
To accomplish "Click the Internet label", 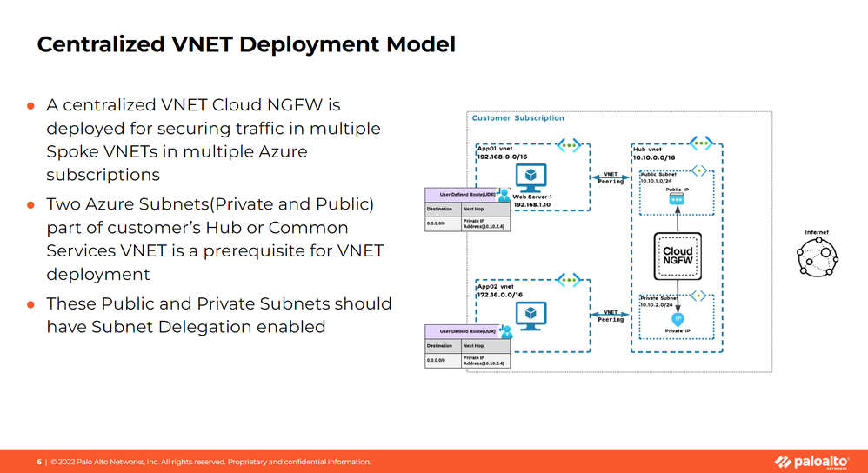I will 817,232.
